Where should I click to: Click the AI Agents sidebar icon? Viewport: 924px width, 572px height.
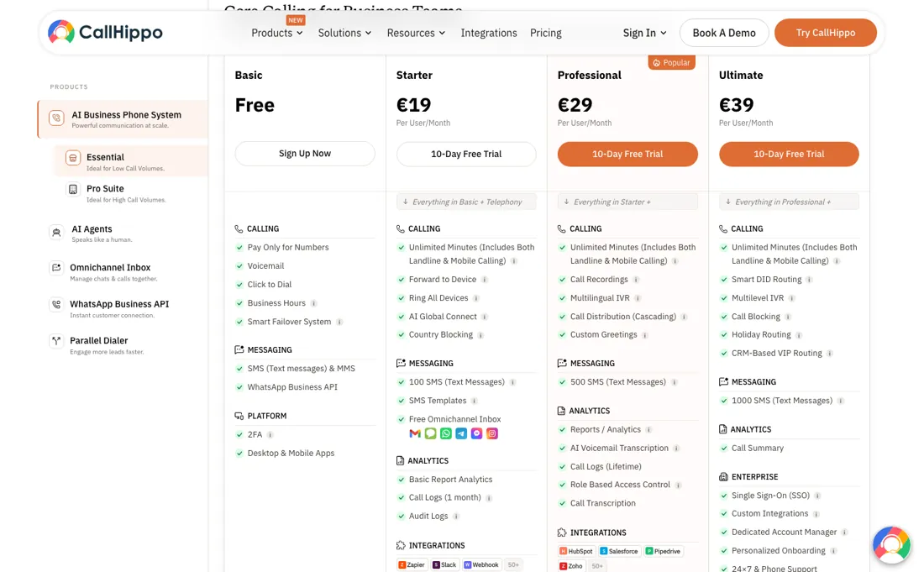click(x=56, y=233)
